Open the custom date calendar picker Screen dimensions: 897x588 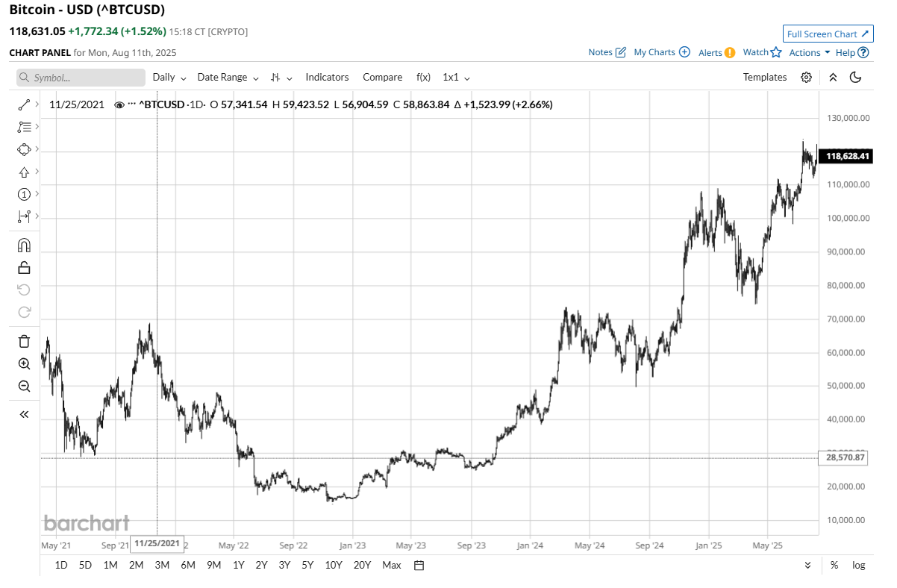point(419,565)
